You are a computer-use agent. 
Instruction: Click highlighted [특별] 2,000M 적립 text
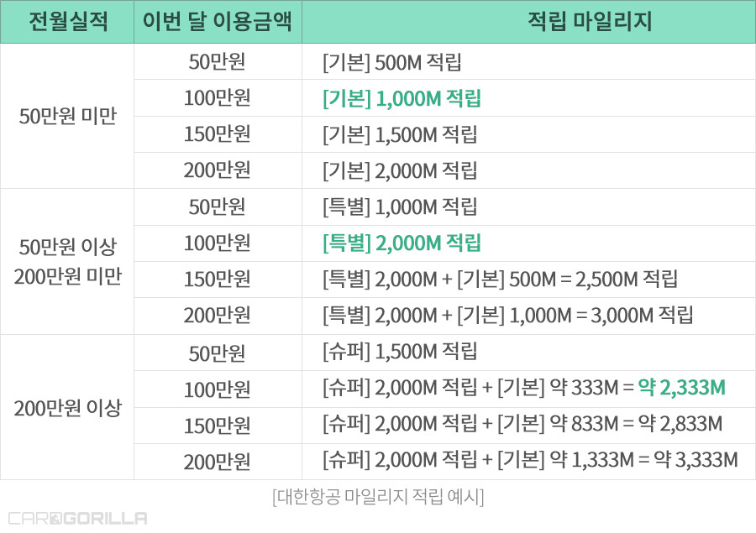pyautogui.click(x=402, y=243)
